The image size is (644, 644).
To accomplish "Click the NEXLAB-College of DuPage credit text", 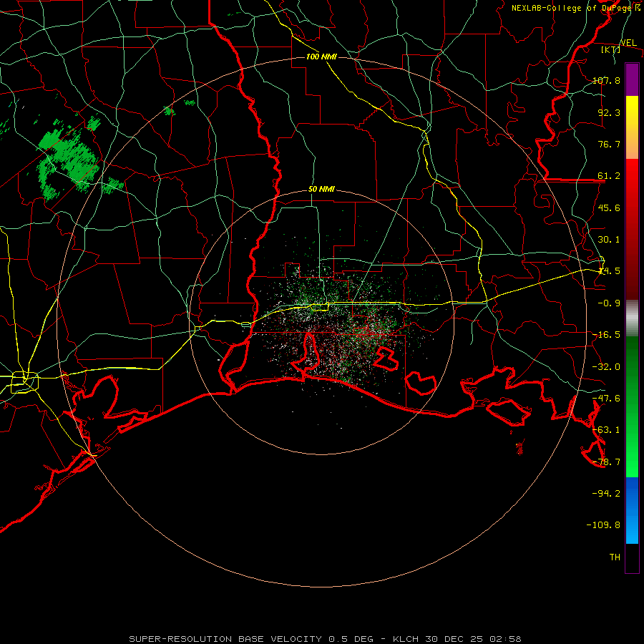I will pyautogui.click(x=576, y=8).
